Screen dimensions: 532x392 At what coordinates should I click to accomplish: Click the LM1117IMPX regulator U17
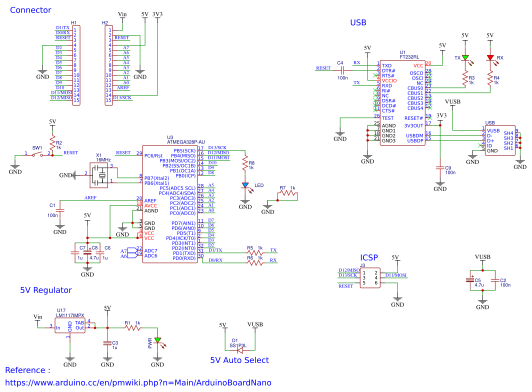(x=70, y=325)
